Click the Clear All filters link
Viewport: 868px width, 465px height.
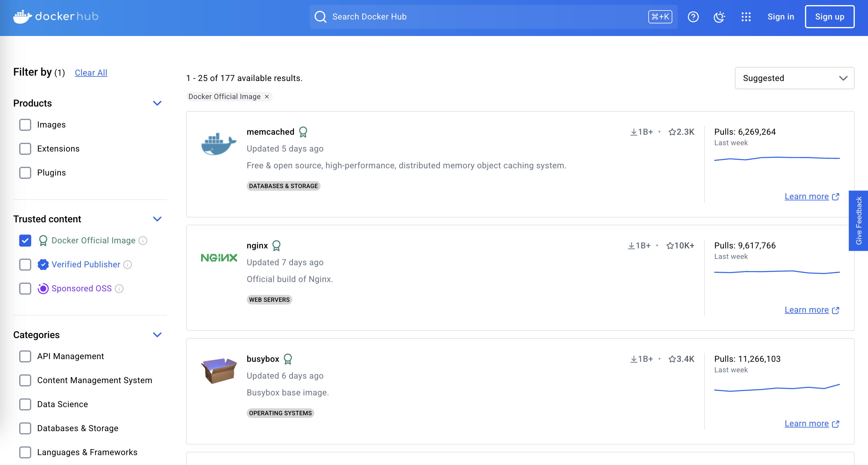91,73
